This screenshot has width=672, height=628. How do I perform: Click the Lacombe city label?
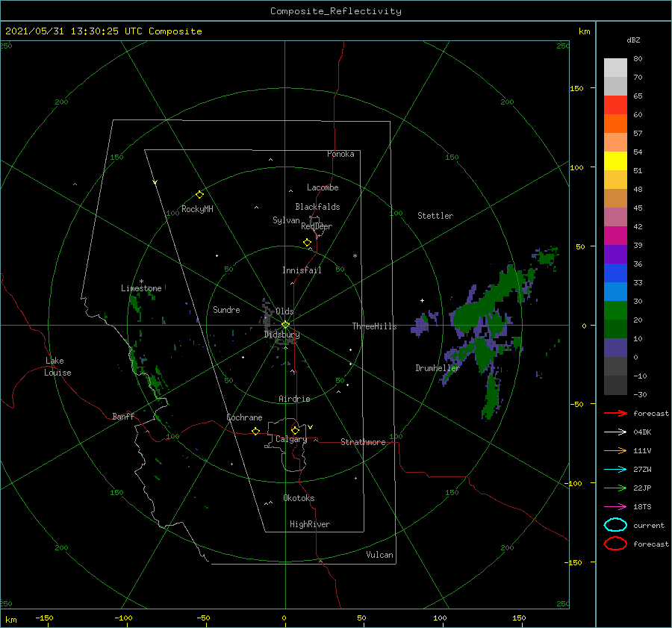[323, 187]
